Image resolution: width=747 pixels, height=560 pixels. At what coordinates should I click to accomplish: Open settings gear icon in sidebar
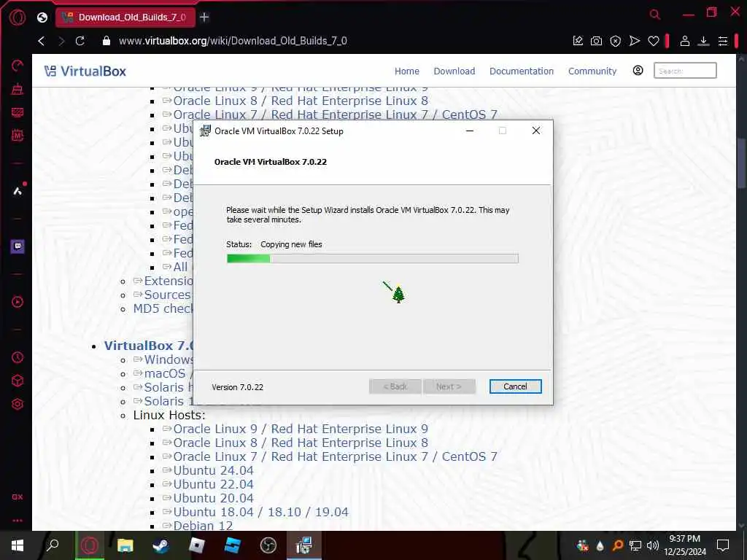18,404
